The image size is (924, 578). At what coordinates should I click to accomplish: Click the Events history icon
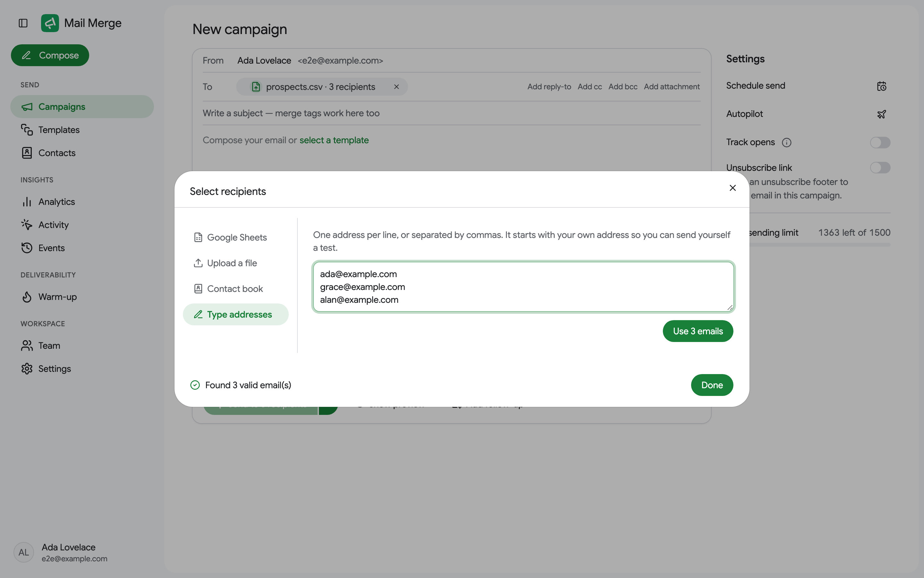point(27,248)
